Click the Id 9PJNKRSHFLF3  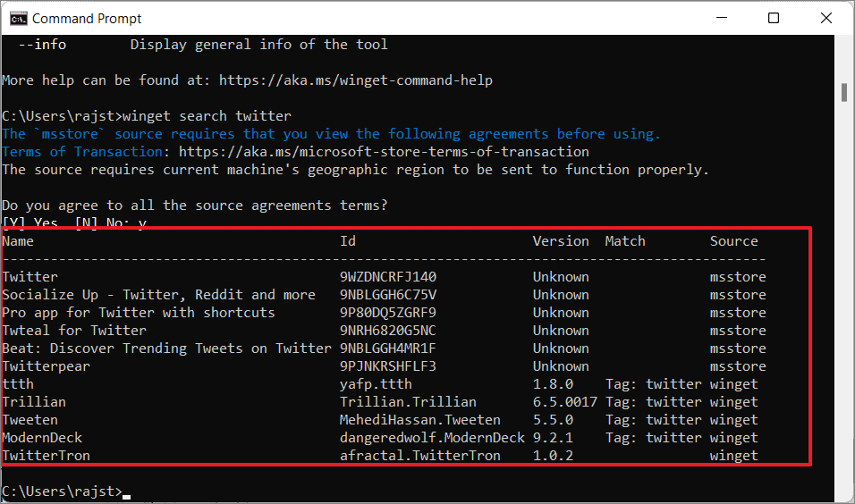(x=388, y=366)
